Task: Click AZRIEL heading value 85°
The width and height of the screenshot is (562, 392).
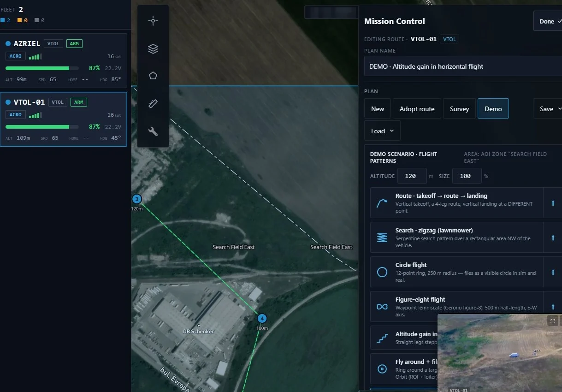Action: (116, 79)
